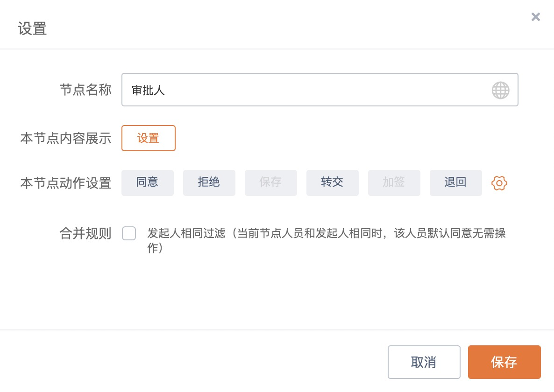Toggle the greyed-out 保存 action tag

pos(271,182)
